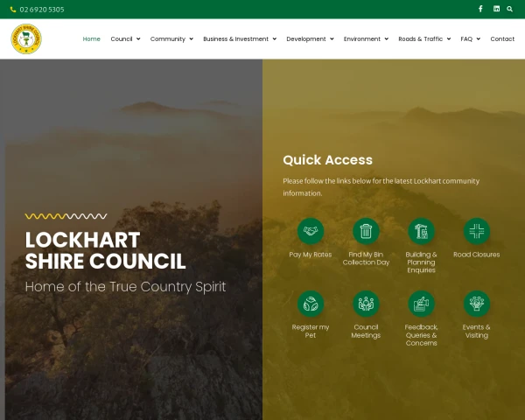Open the Environment menu item
This screenshot has width=525, height=420.
362,38
